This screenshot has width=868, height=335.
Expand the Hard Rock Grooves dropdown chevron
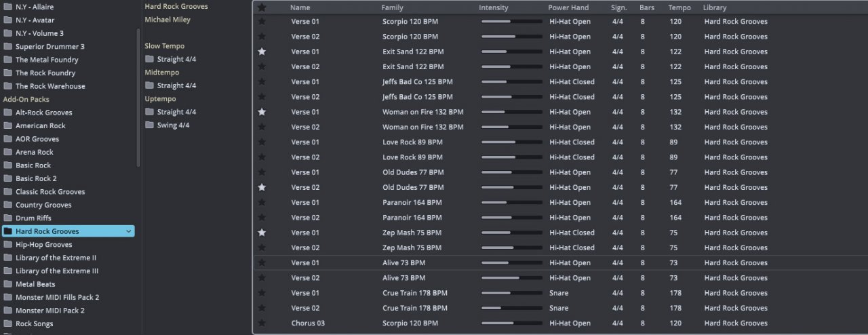[x=129, y=231]
